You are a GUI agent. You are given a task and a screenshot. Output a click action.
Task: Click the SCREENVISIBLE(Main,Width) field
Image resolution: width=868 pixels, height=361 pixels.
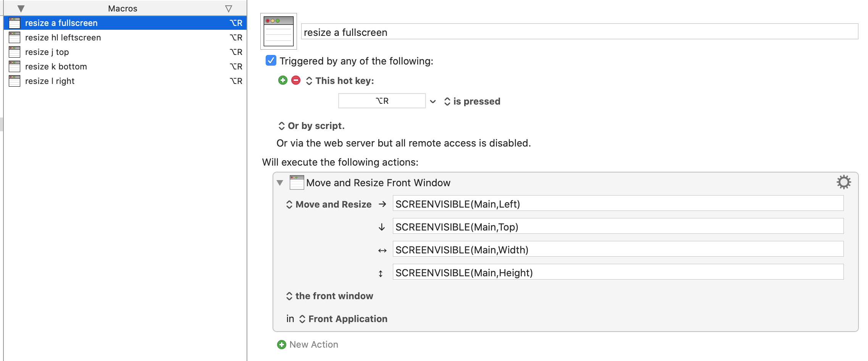(x=618, y=250)
